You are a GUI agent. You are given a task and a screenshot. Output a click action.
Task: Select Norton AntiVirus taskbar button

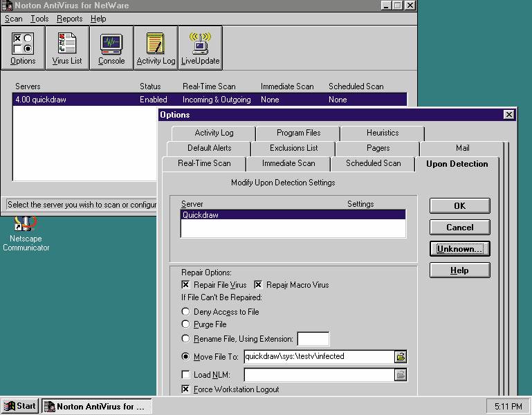point(97,406)
